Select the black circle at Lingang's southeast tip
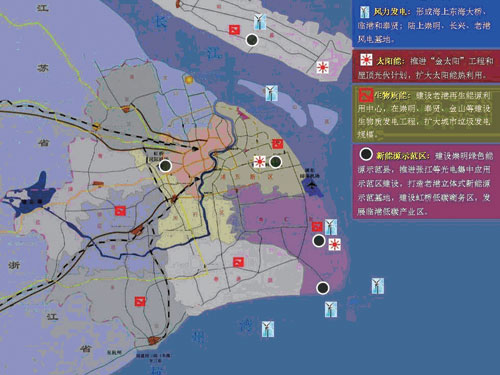The height and width of the screenshot is (375, 500). 322,288
